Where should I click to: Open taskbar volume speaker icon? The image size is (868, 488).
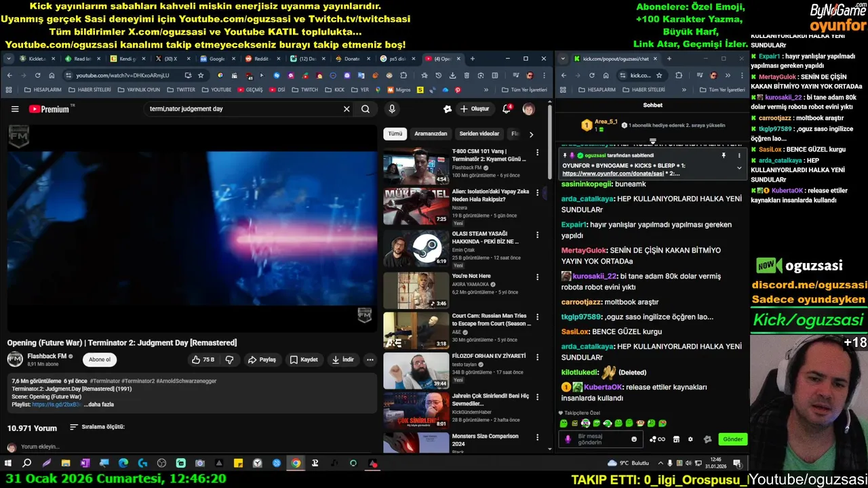pos(689,464)
